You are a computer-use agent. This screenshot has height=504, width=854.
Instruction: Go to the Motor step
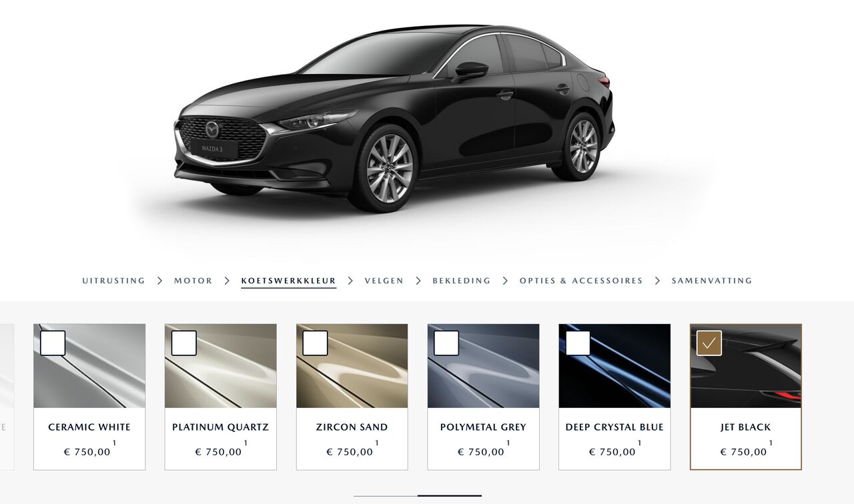pyautogui.click(x=193, y=281)
